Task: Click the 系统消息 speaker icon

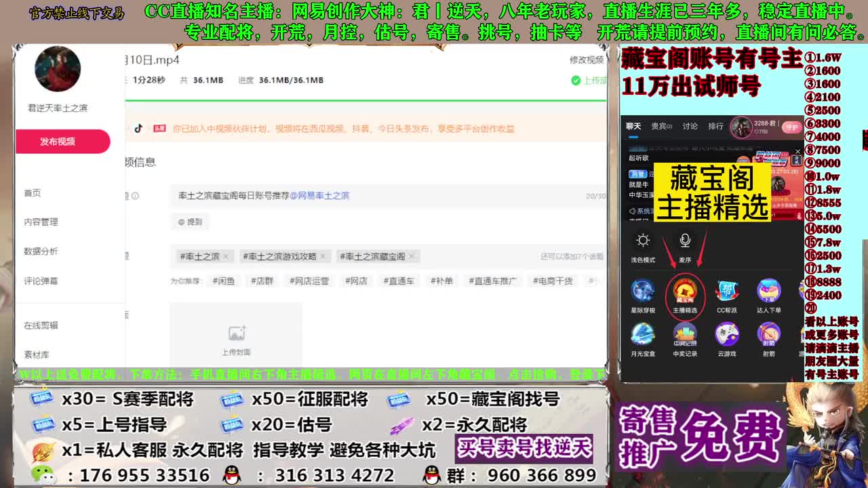Action: [x=632, y=211]
